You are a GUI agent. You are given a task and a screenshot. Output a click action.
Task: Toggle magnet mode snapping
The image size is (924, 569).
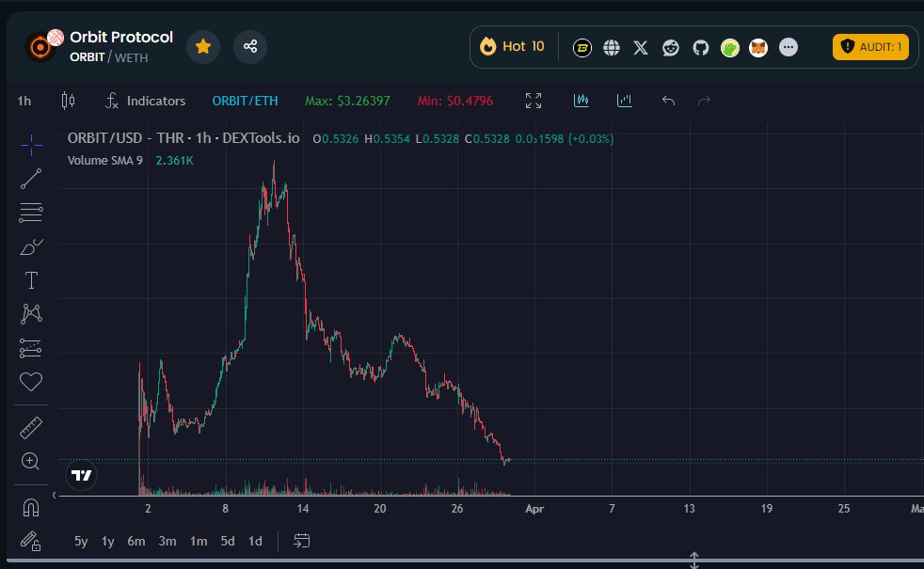click(x=31, y=507)
